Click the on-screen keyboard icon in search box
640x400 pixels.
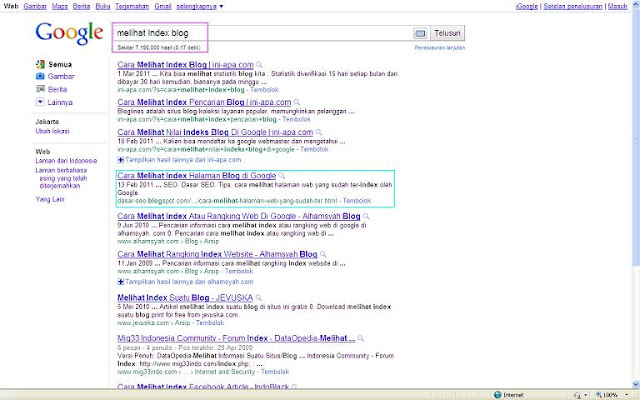point(420,33)
